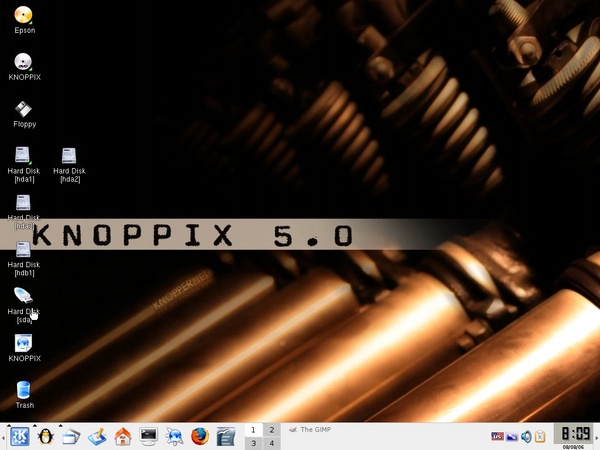Viewport: 600px width, 450px height.
Task: Open the OpenOffice panel launcher
Action: 227,436
